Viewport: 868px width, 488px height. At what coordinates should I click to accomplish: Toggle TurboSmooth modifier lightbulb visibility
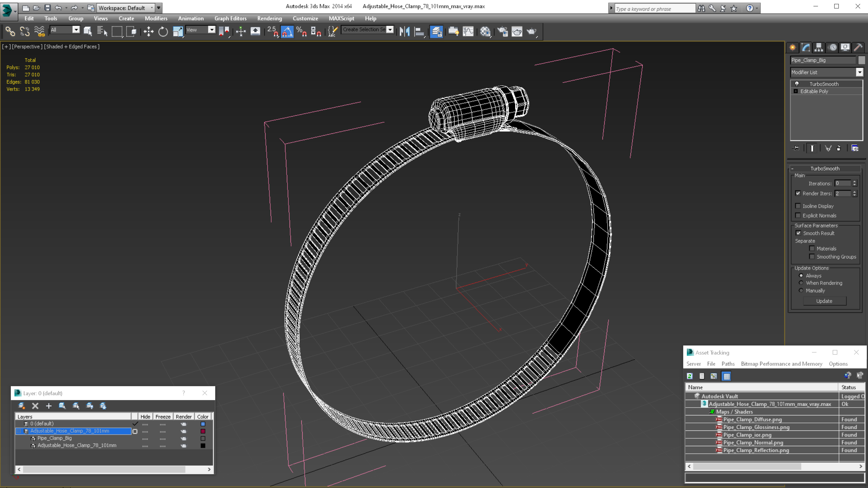(x=797, y=84)
